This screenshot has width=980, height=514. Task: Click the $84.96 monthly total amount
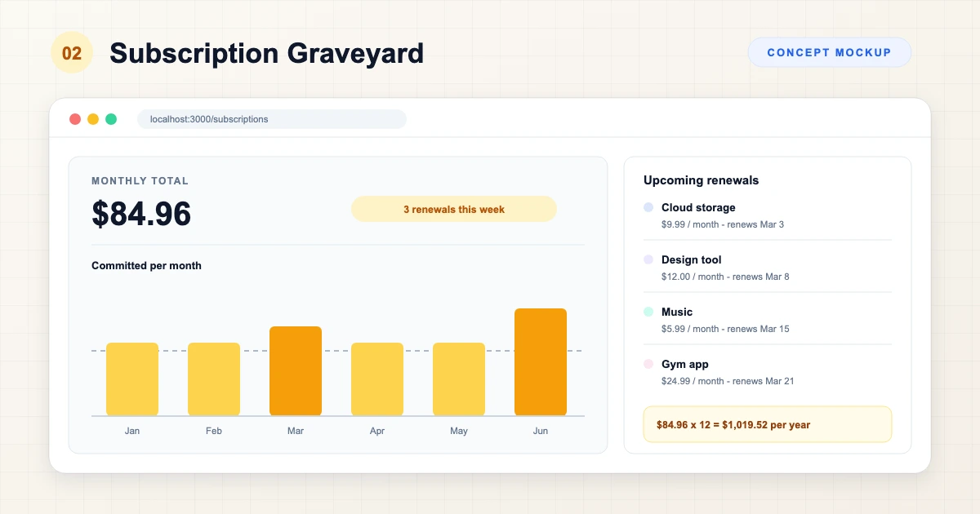point(141,214)
